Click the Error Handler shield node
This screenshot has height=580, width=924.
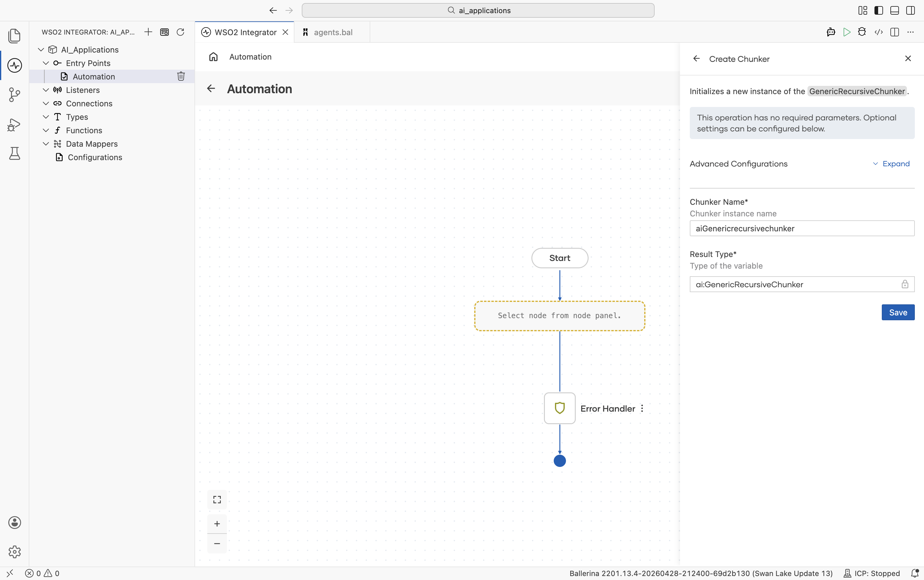tap(560, 408)
